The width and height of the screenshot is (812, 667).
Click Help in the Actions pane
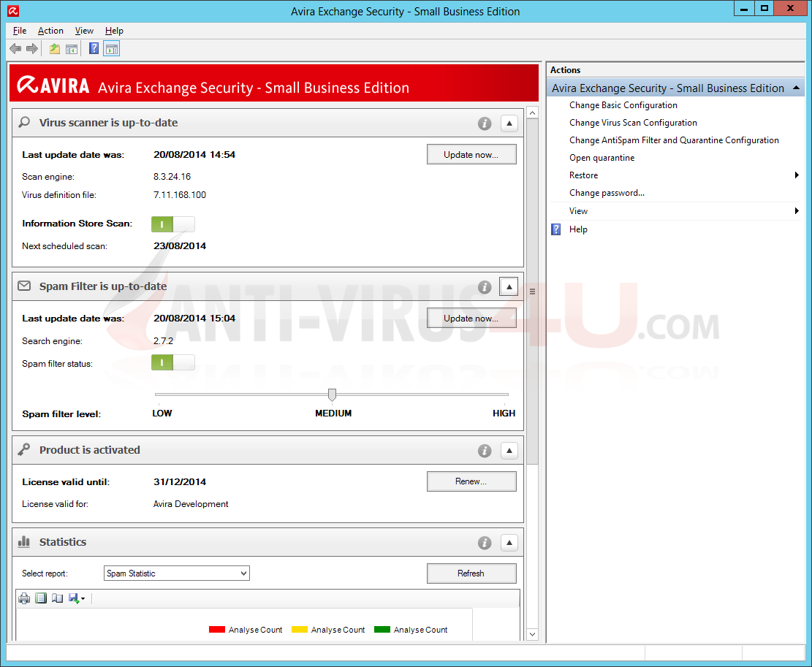click(578, 229)
